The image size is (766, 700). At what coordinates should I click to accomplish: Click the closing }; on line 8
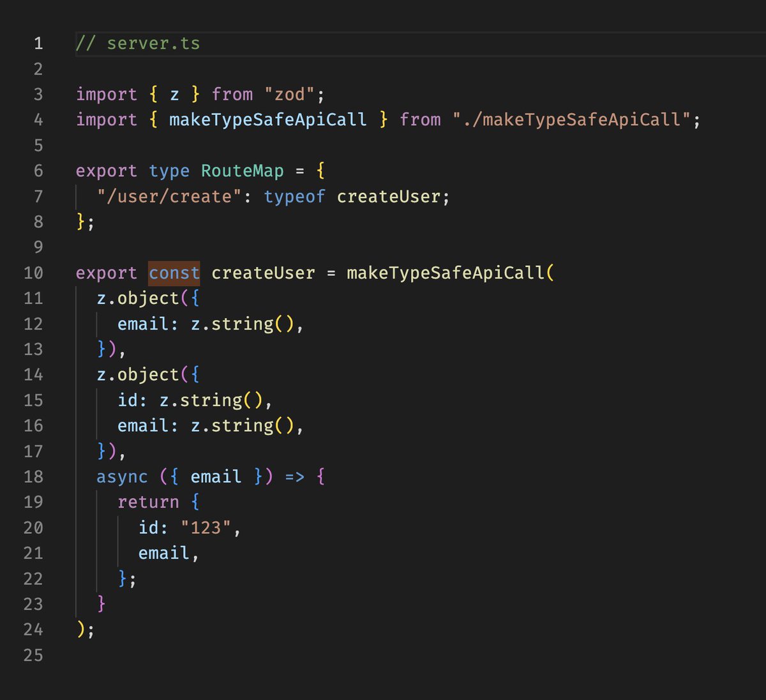[x=86, y=222]
